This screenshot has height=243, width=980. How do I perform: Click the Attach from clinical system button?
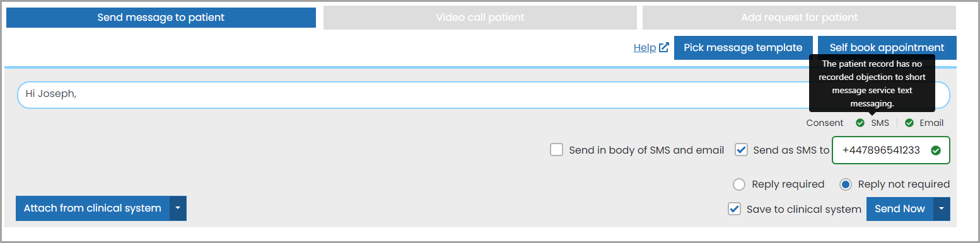tap(93, 208)
